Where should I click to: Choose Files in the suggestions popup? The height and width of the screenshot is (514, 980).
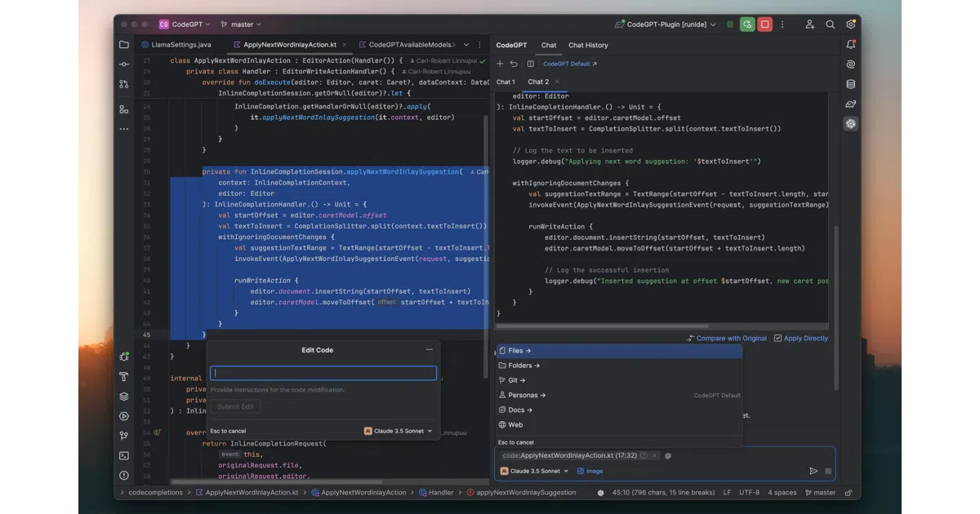coord(619,351)
